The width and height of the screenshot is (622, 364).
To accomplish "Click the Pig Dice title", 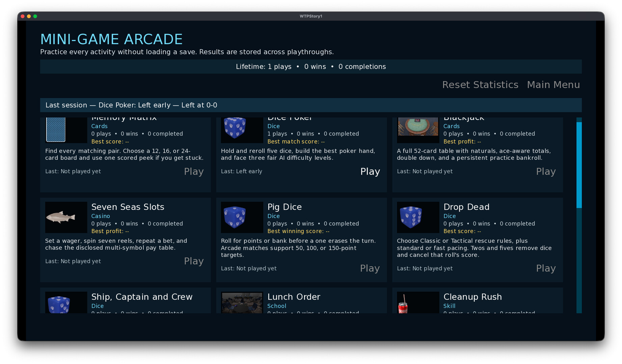I will 285,207.
